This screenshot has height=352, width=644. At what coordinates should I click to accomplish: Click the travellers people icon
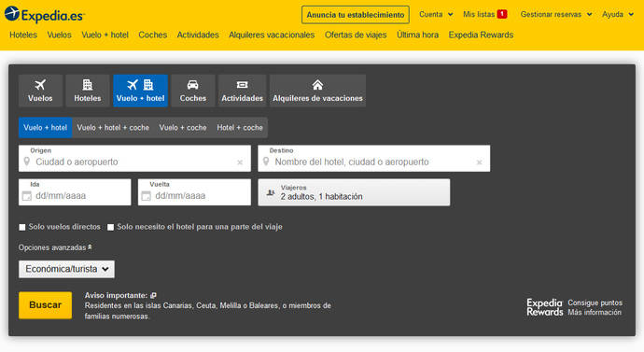click(271, 192)
